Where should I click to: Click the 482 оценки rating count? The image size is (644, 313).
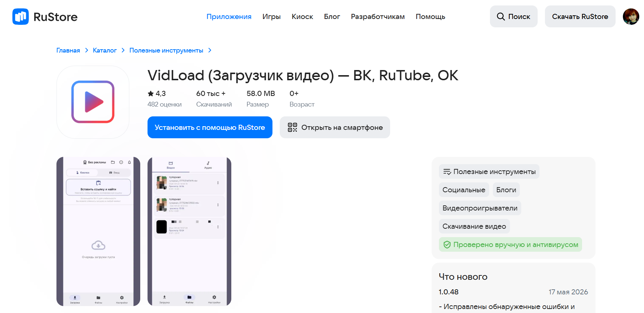pyautogui.click(x=164, y=104)
